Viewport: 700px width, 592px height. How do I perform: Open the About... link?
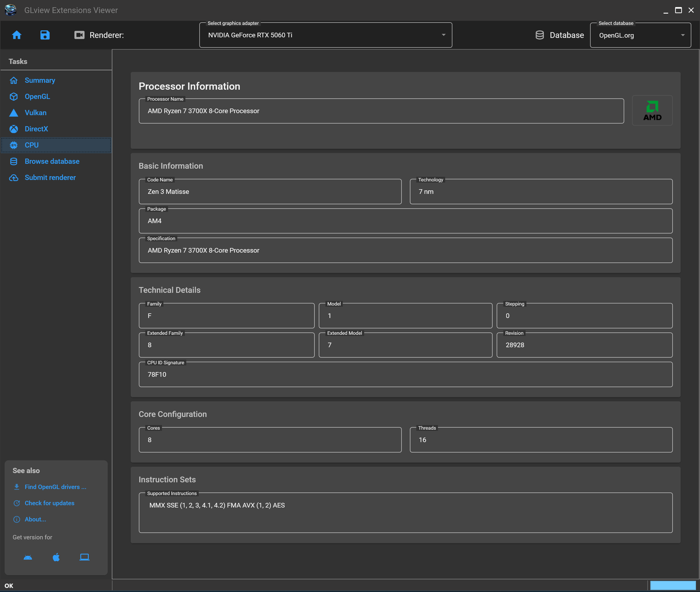pos(35,519)
